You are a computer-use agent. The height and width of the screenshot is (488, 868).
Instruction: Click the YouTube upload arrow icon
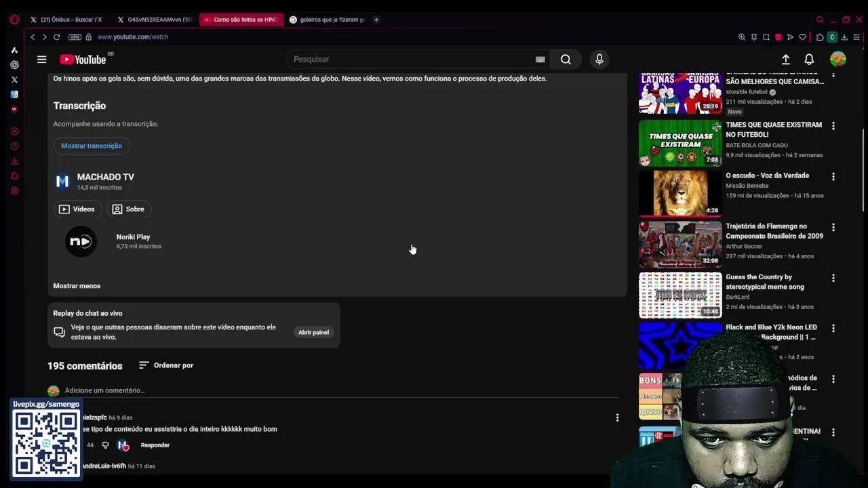785,60
